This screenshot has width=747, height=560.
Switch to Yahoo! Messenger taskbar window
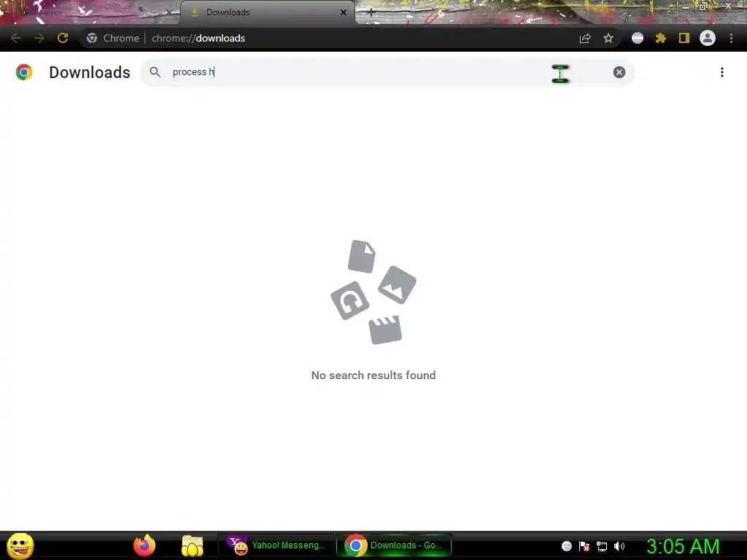point(276,545)
